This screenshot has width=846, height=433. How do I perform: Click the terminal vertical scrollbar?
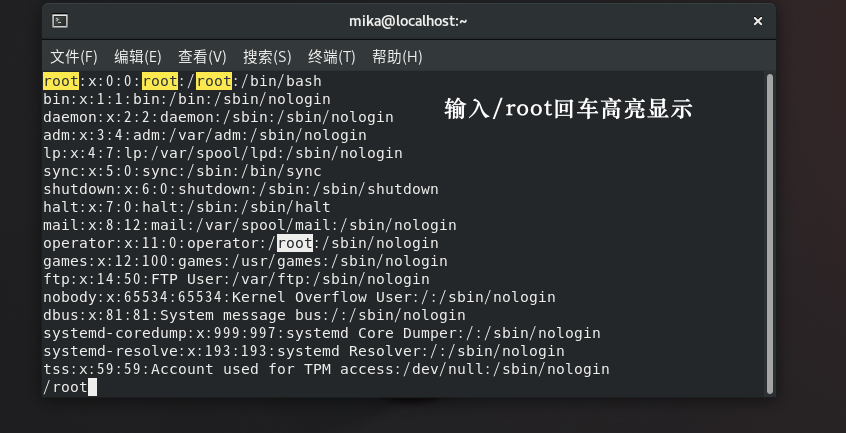click(x=770, y=233)
